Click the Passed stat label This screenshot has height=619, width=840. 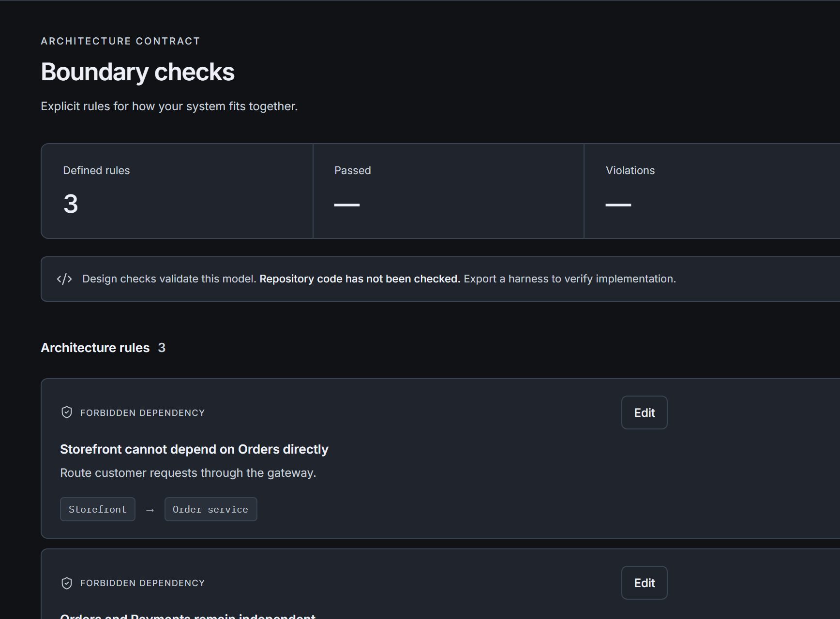click(x=353, y=170)
